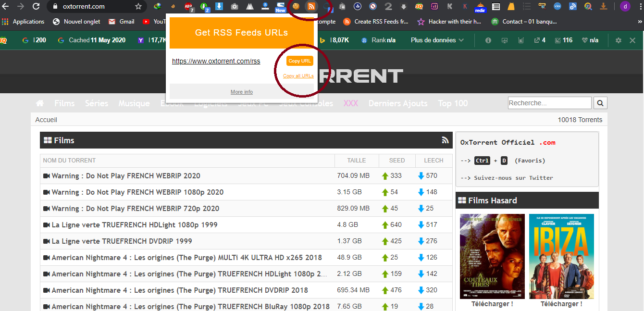Click the AdBlock Plus extension icon

pyautogui.click(x=189, y=7)
